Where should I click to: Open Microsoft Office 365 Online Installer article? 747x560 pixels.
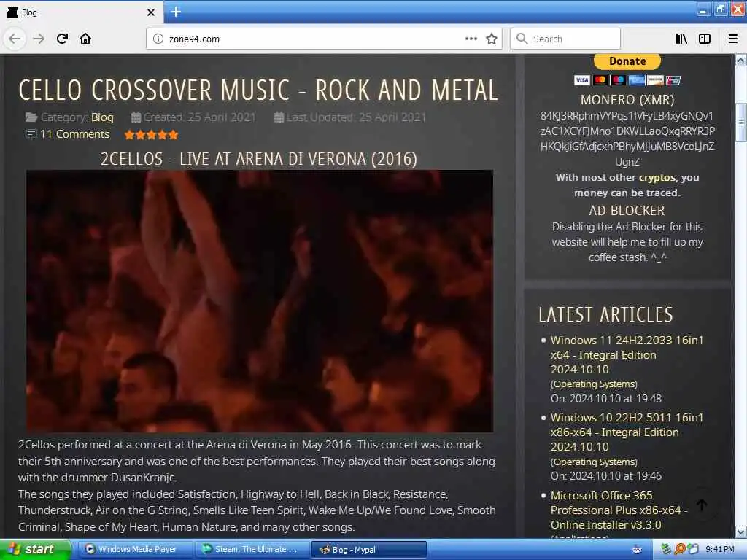tap(619, 510)
